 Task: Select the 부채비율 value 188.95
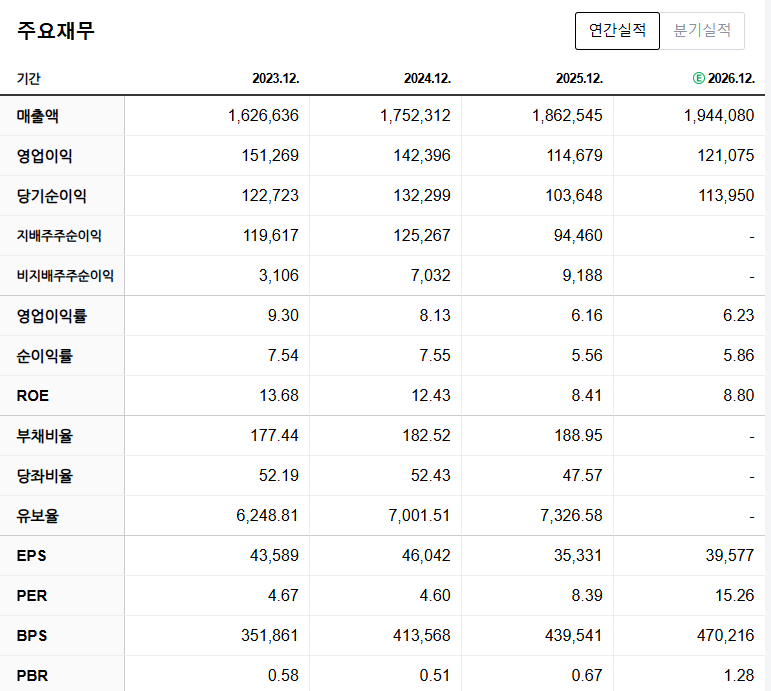tap(578, 435)
